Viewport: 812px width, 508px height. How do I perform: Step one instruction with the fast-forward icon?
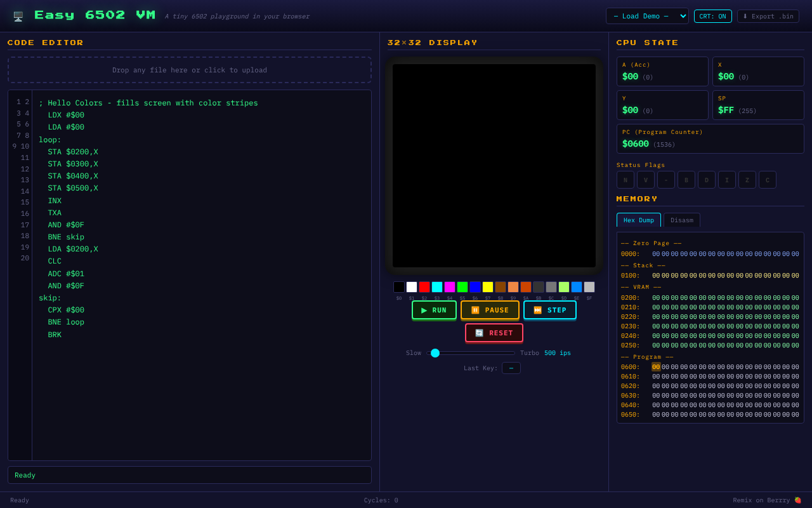point(538,310)
